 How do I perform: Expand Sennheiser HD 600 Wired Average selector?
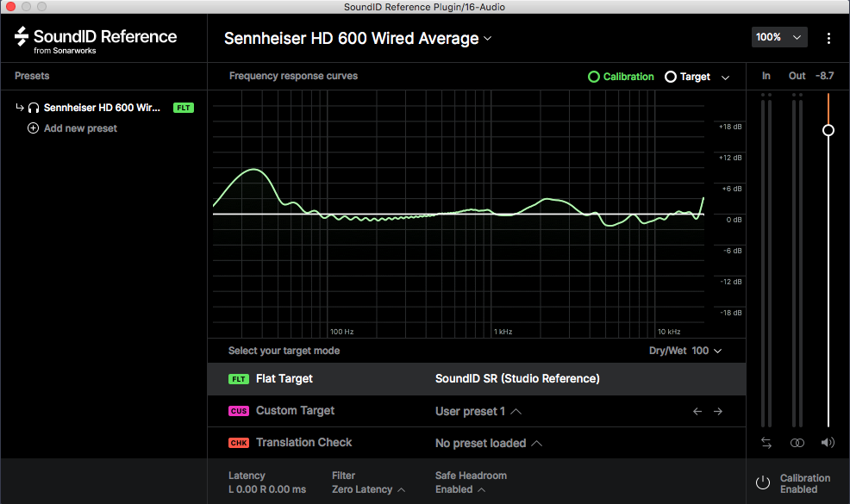(358, 39)
